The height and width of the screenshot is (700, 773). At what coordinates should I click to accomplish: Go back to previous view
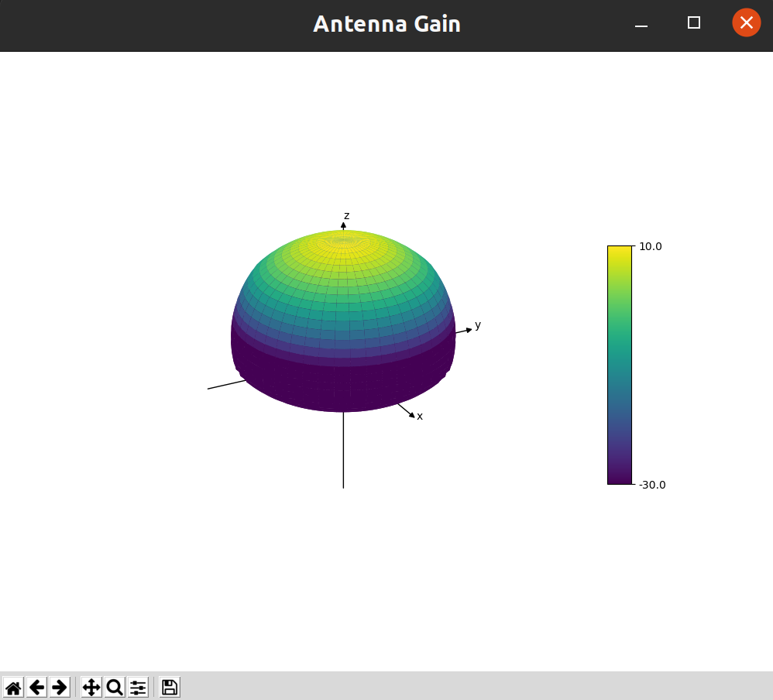pos(36,687)
